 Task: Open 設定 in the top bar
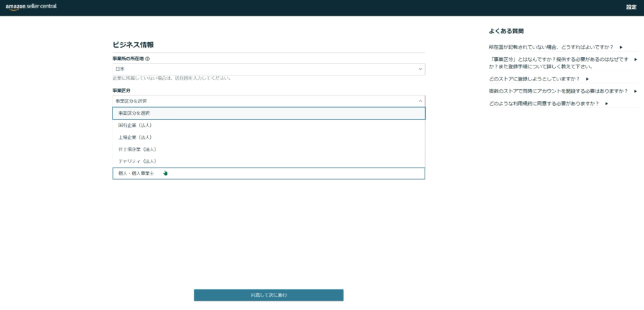[x=631, y=7]
